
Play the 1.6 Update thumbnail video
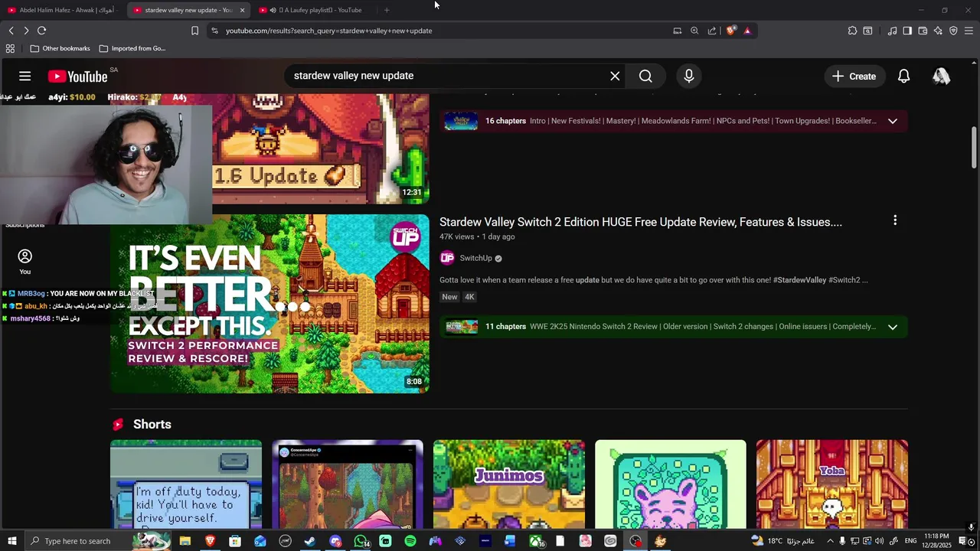321,149
